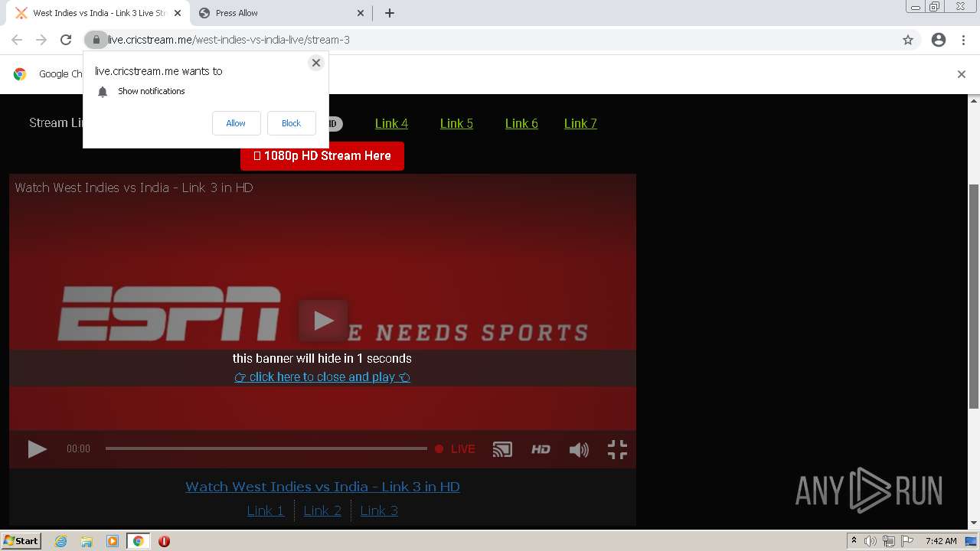Open bottom Link 2

pyautogui.click(x=322, y=510)
